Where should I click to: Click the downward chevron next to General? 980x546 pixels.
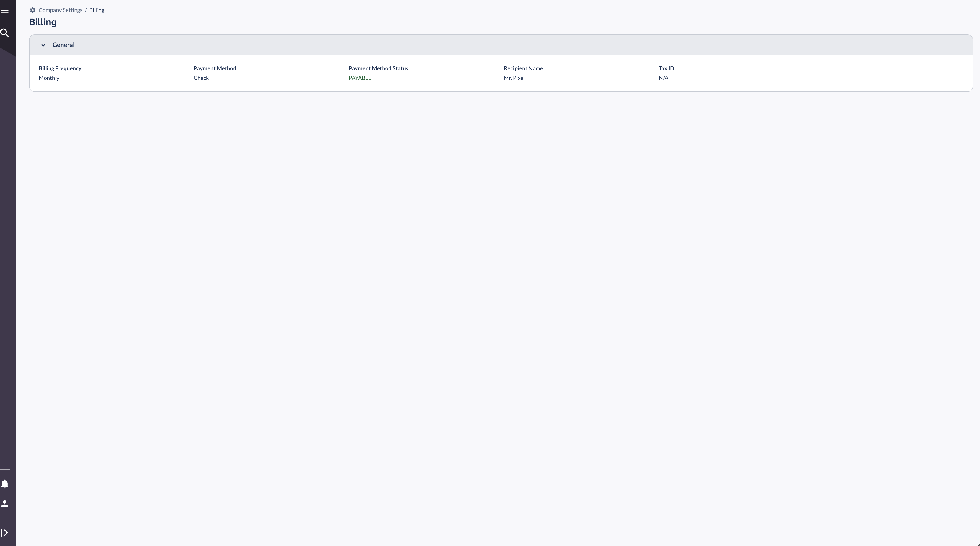pos(43,44)
